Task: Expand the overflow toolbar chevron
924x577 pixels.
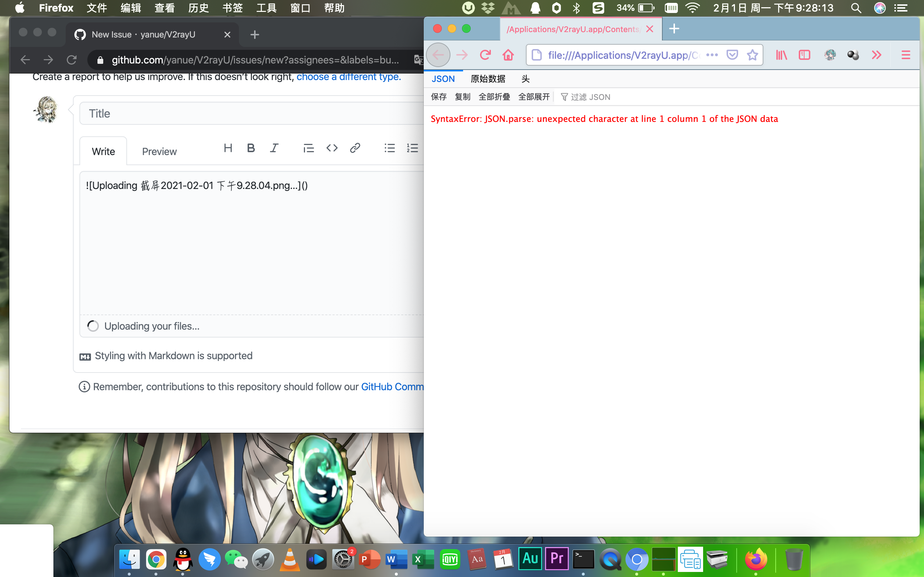Action: coord(876,55)
